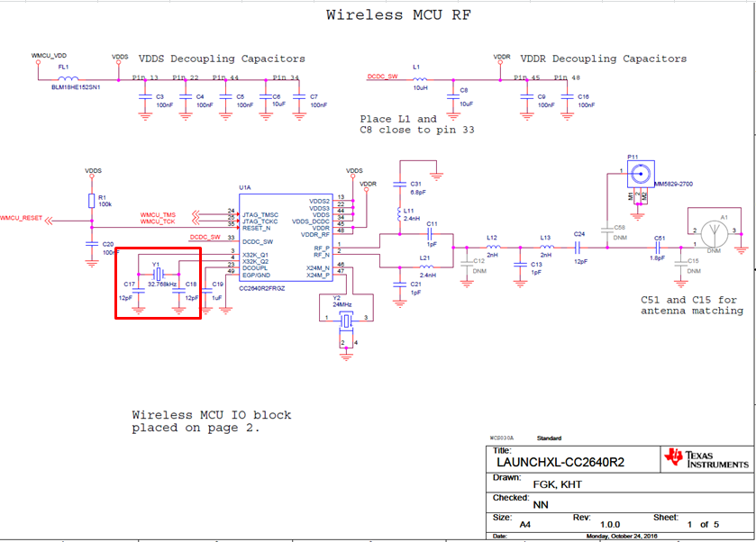756x542 pixels.
Task: Select the WMCU_RESET off-page connector arrow
Action: pos(50,221)
